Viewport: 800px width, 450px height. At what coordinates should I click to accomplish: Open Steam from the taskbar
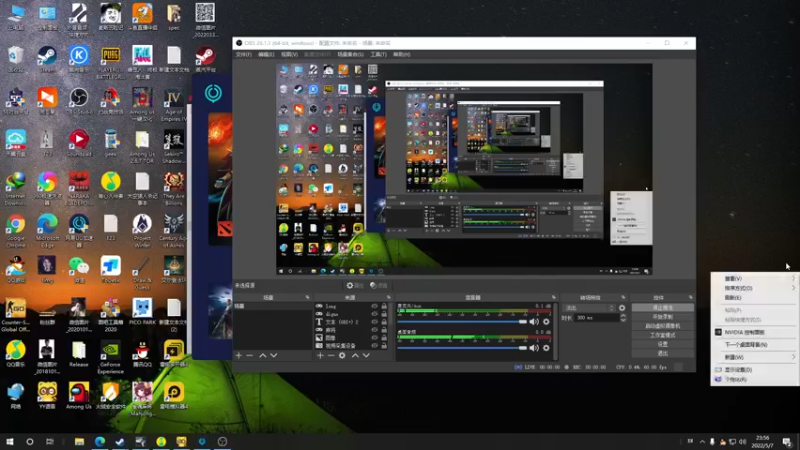coord(120,441)
